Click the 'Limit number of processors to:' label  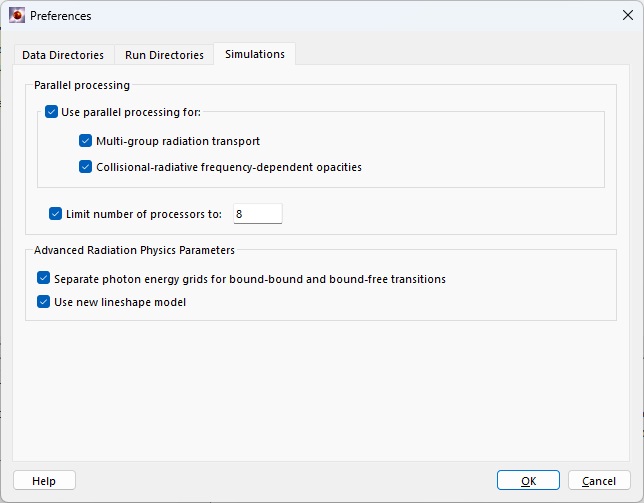144,213
